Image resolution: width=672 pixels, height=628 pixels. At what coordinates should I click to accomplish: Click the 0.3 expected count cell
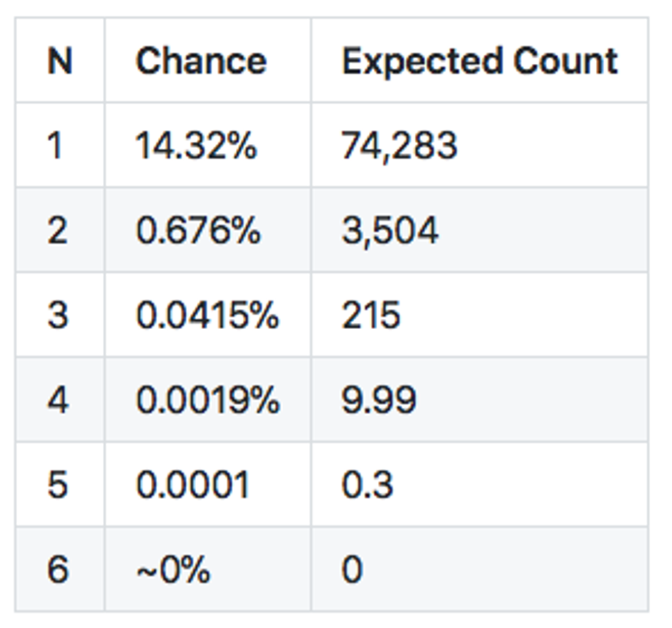pyautogui.click(x=367, y=485)
